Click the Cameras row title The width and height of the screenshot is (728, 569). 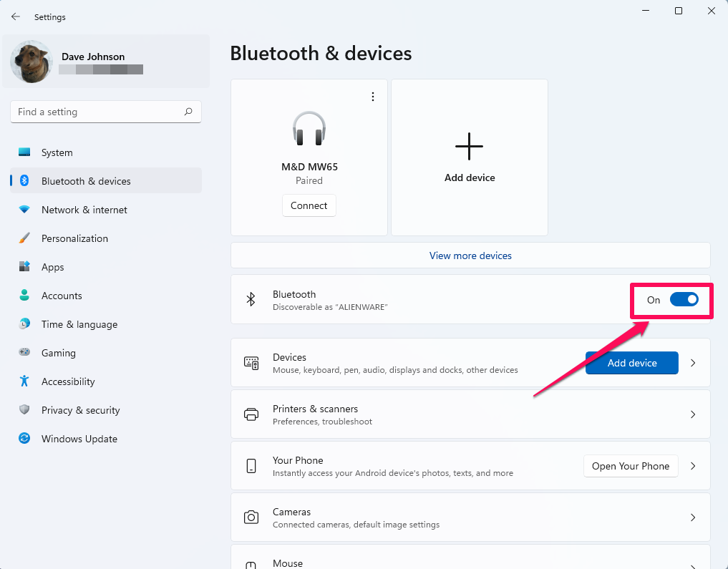tap(291, 512)
